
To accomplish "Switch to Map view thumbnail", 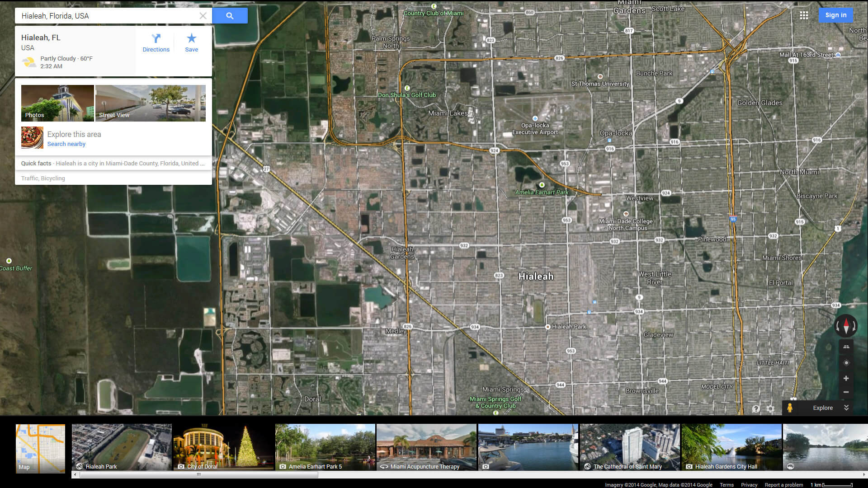I will 40,448.
